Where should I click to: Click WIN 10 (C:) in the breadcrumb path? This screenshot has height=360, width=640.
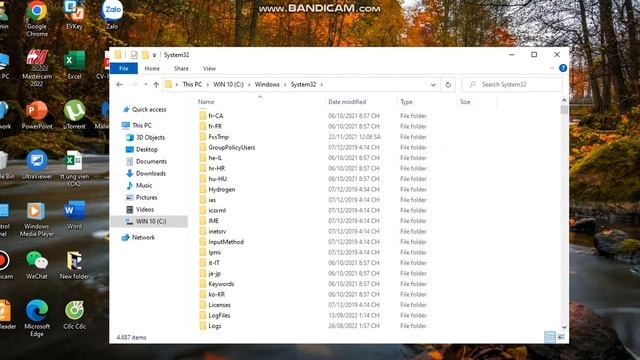229,84
